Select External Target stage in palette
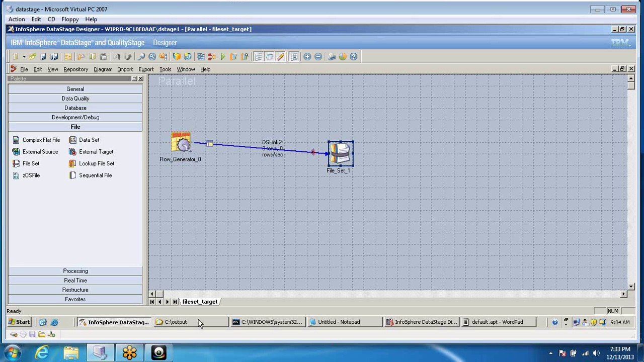 pyautogui.click(x=91, y=152)
